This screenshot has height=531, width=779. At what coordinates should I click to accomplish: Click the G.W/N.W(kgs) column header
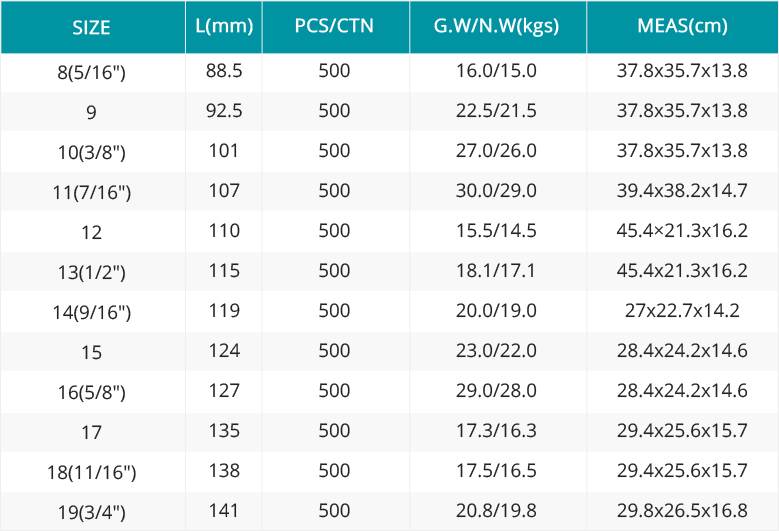[496, 26]
